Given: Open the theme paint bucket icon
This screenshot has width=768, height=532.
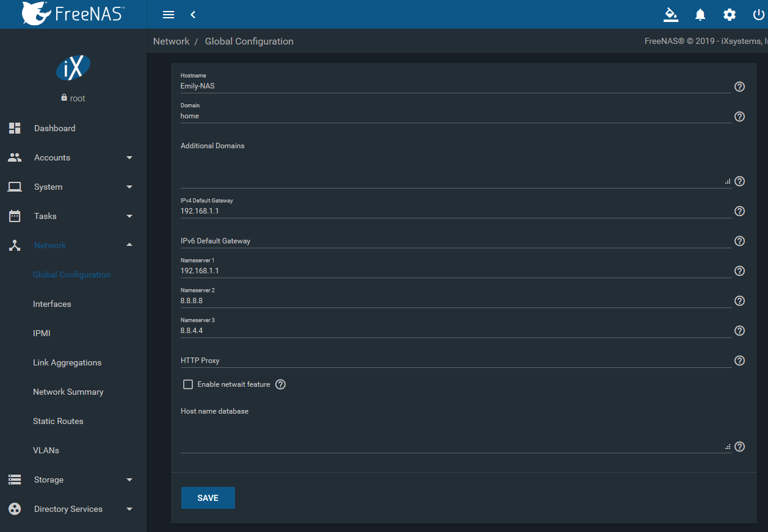Looking at the screenshot, I should coord(671,15).
